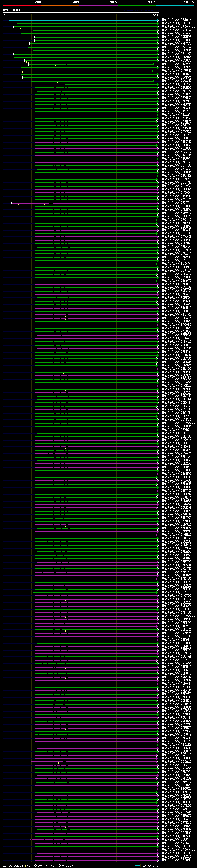Image resolution: width=197 pixels, height=868 pixels.
Task: Click the cyan ~100% identity legend segment
Action: click(x=175, y=6)
